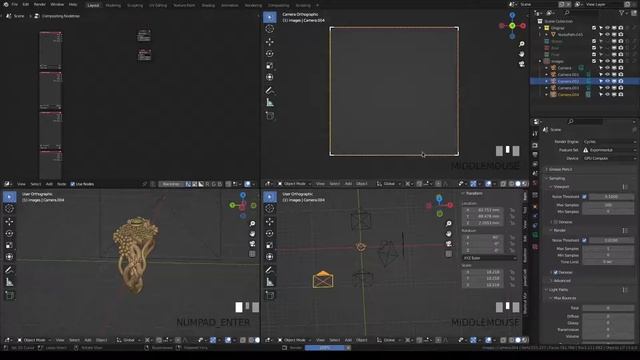Click Total max bounces field
This screenshot has width=640, height=360.
coord(608,308)
